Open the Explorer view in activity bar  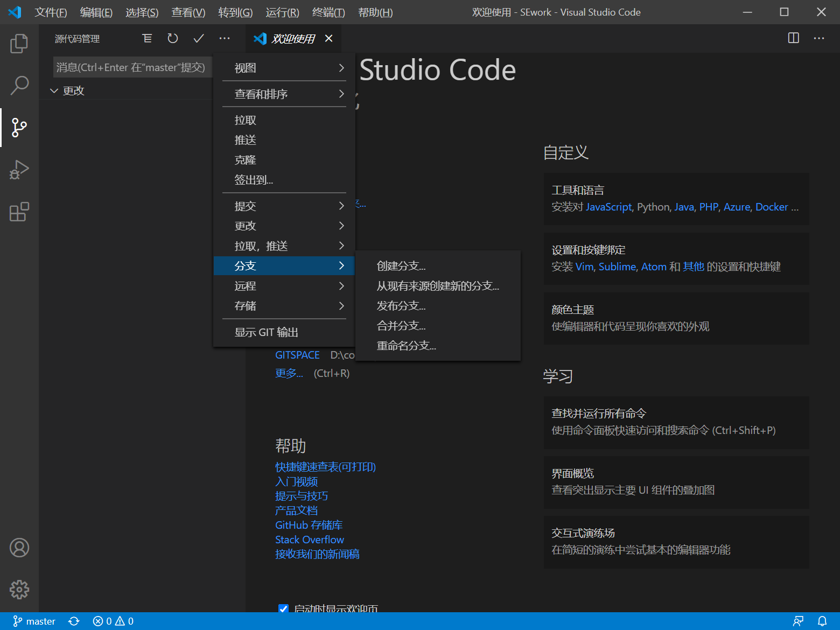pos(19,44)
